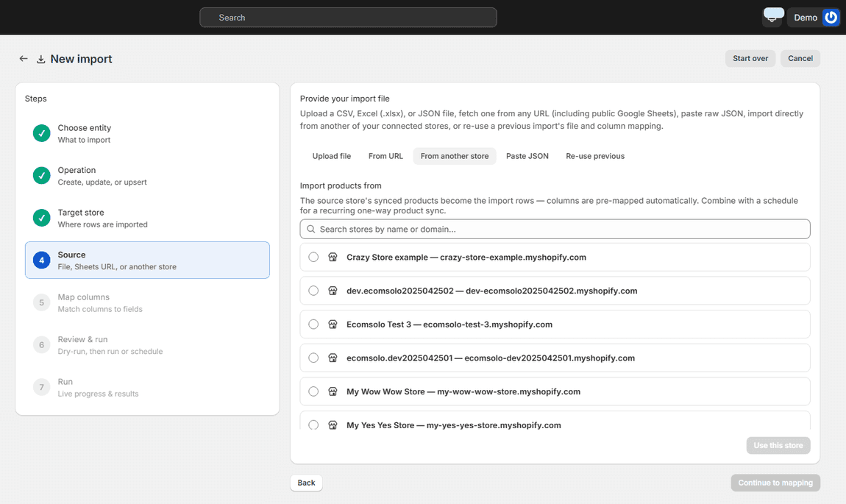Go back using the arrow beside New import
Viewport: 846px width, 504px height.
point(24,58)
